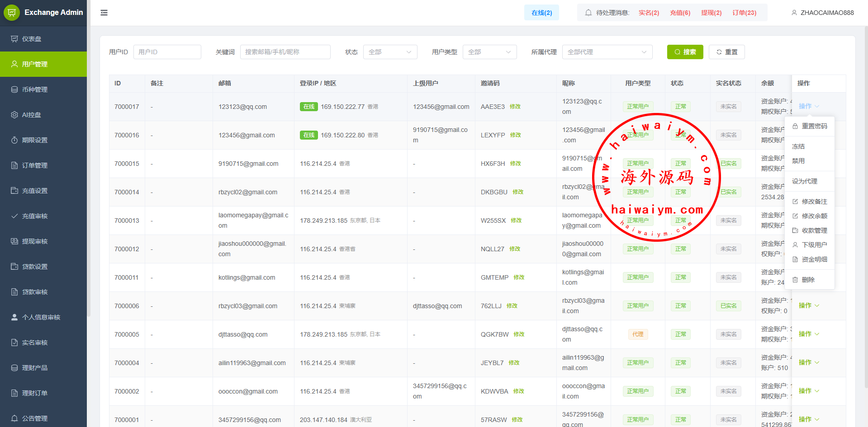Expand the 状态 dropdown filter
The height and width of the screenshot is (427, 868).
390,52
